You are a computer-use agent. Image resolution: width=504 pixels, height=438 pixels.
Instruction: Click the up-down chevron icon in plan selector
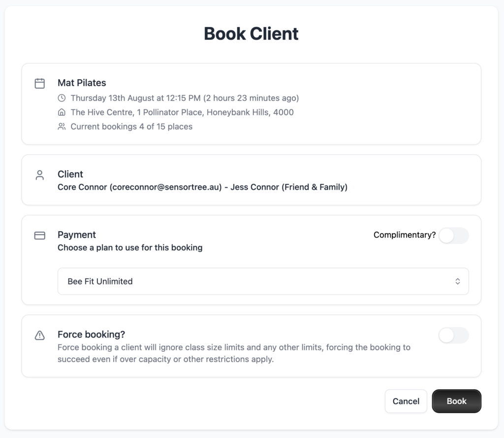[x=458, y=281]
